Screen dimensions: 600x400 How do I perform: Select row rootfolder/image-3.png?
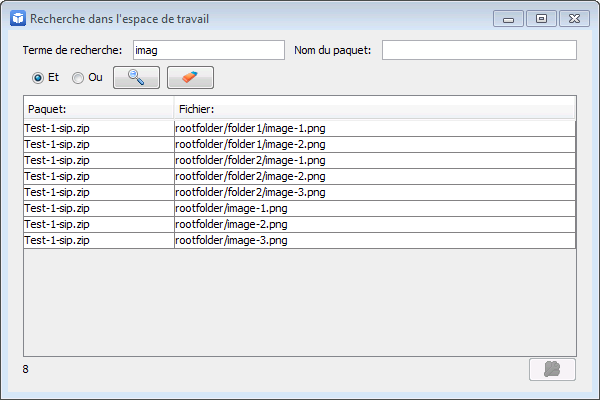[300, 241]
